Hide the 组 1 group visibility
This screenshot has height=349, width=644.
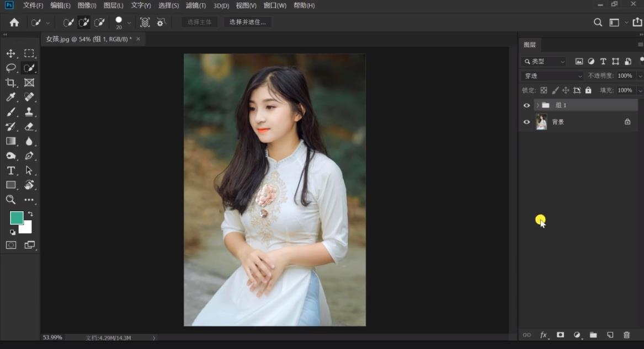coord(526,105)
